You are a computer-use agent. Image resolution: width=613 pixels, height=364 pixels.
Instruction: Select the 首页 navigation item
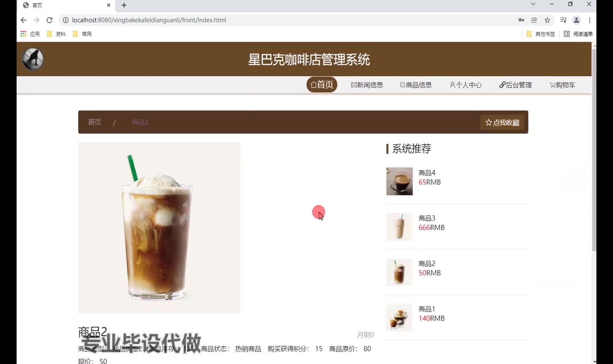coord(322,85)
